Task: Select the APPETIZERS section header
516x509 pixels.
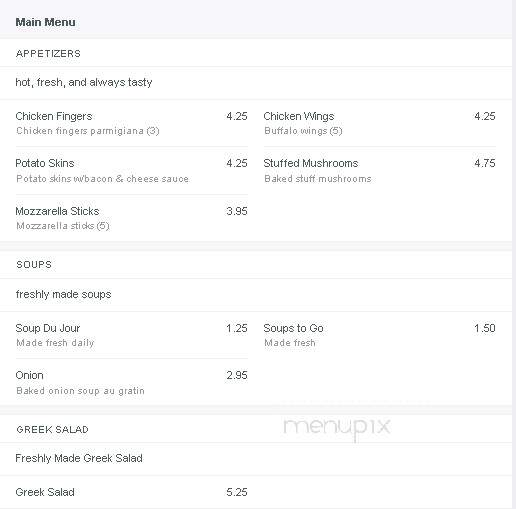Action: pyautogui.click(x=48, y=54)
